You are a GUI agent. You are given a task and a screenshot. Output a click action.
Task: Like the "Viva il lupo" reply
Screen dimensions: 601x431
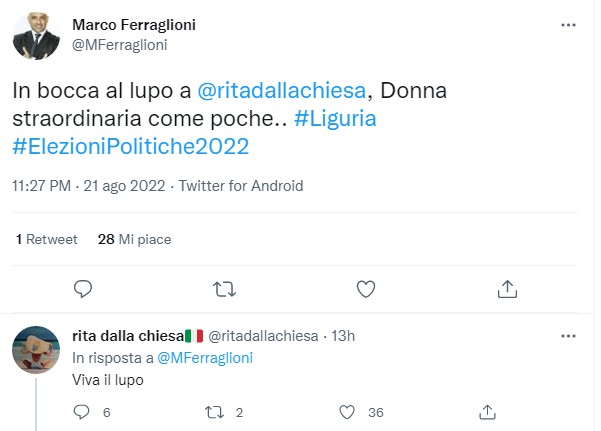tap(348, 411)
